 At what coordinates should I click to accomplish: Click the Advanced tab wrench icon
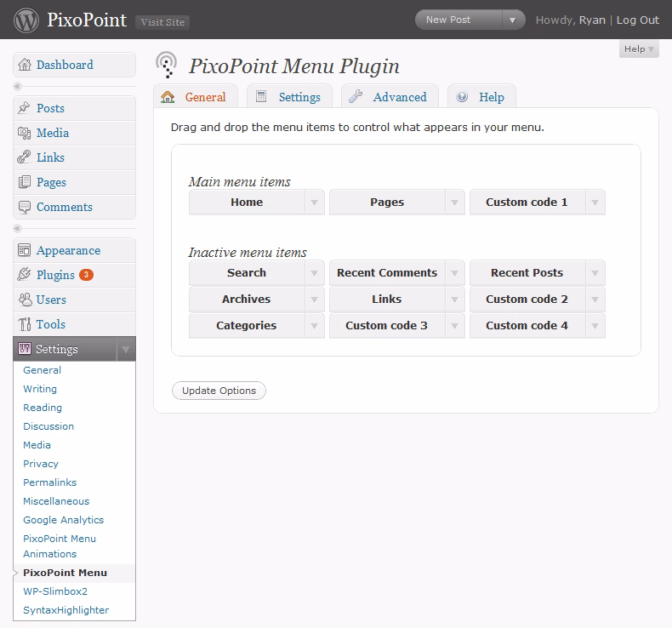point(356,96)
